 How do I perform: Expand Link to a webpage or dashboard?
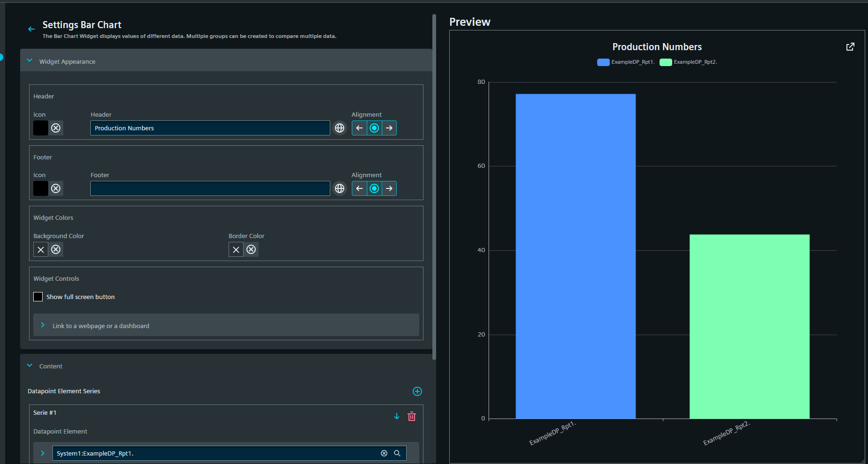point(43,325)
